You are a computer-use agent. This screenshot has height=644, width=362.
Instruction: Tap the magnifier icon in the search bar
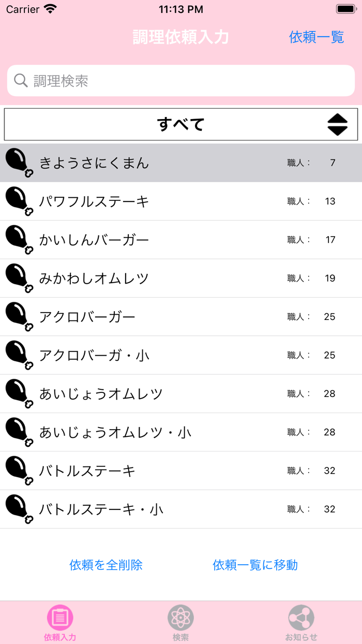[x=21, y=80]
